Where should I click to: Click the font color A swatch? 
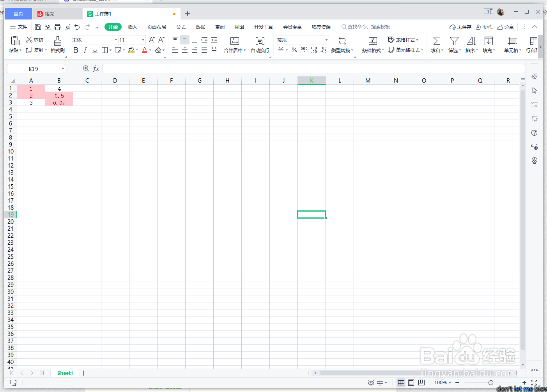click(x=145, y=50)
